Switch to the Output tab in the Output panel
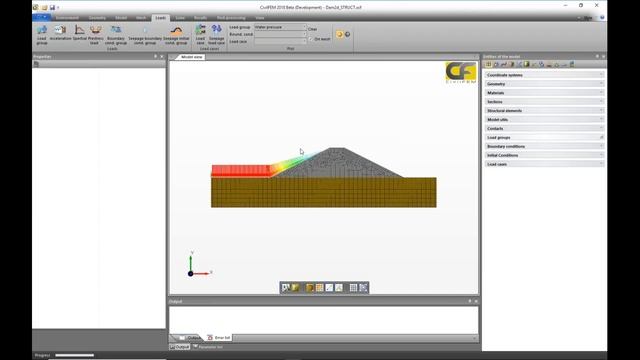Screen dimensions: 640x360 pyautogui.click(x=191, y=338)
